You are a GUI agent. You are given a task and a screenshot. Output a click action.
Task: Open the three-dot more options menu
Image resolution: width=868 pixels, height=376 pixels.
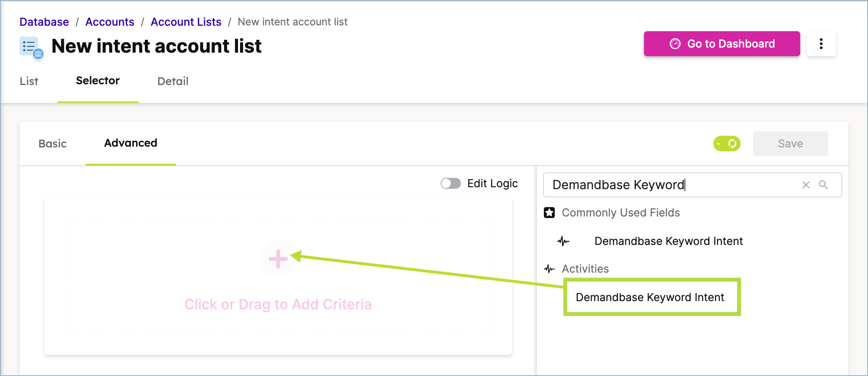pos(821,44)
